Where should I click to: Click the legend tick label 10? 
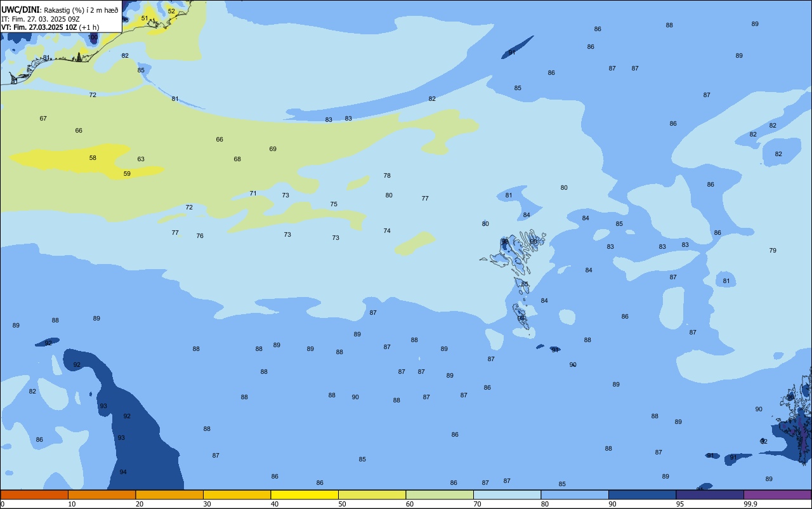pyautogui.click(x=72, y=504)
